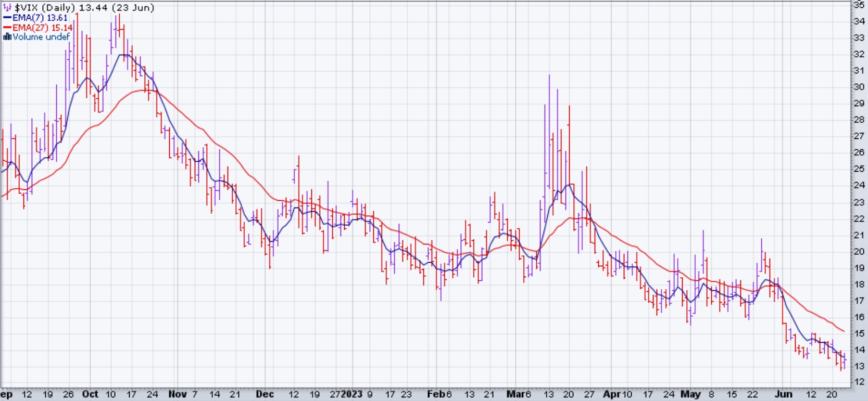Click the Volume undef legend label

tap(41, 37)
